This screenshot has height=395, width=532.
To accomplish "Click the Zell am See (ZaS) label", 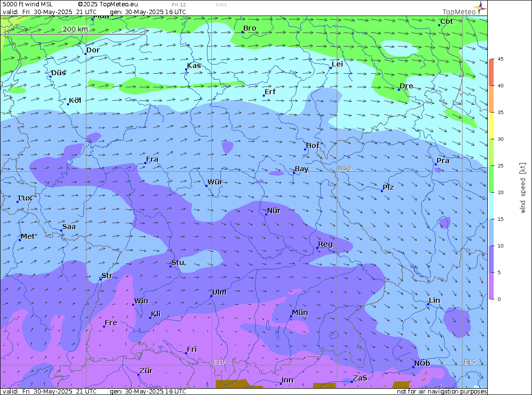I will point(360,378).
